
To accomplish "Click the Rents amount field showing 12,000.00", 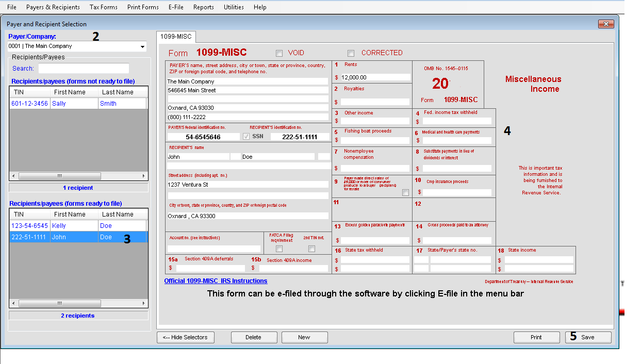I will (x=375, y=77).
